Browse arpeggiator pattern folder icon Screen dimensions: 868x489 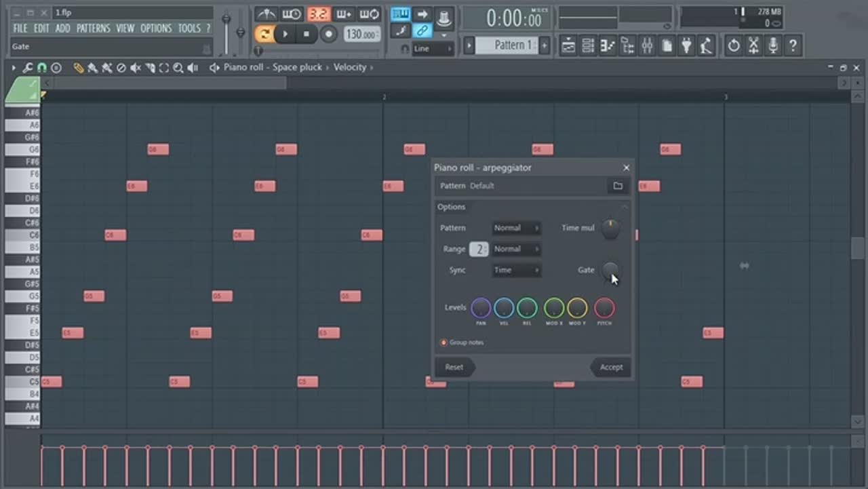coord(618,186)
